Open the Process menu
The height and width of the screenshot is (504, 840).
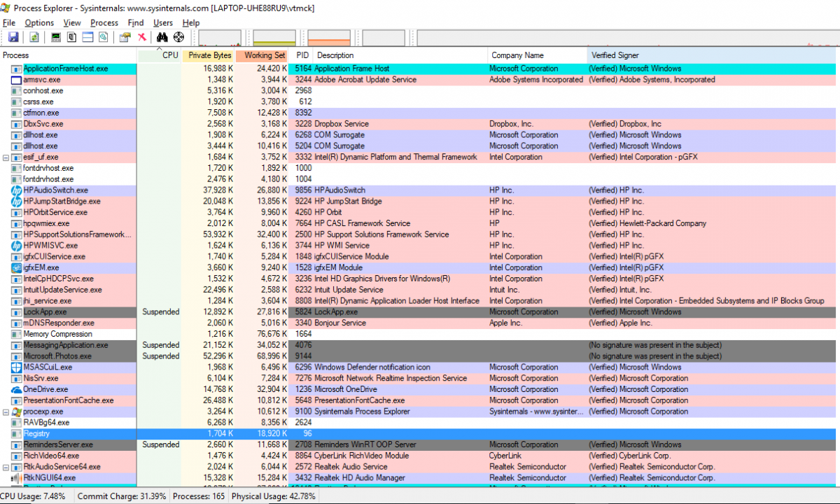coord(104,23)
